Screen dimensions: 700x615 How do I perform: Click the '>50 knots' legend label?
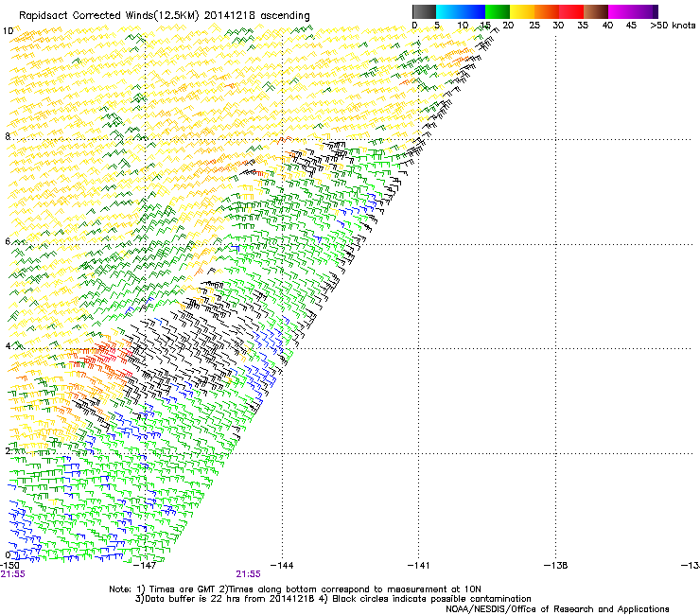point(673,26)
